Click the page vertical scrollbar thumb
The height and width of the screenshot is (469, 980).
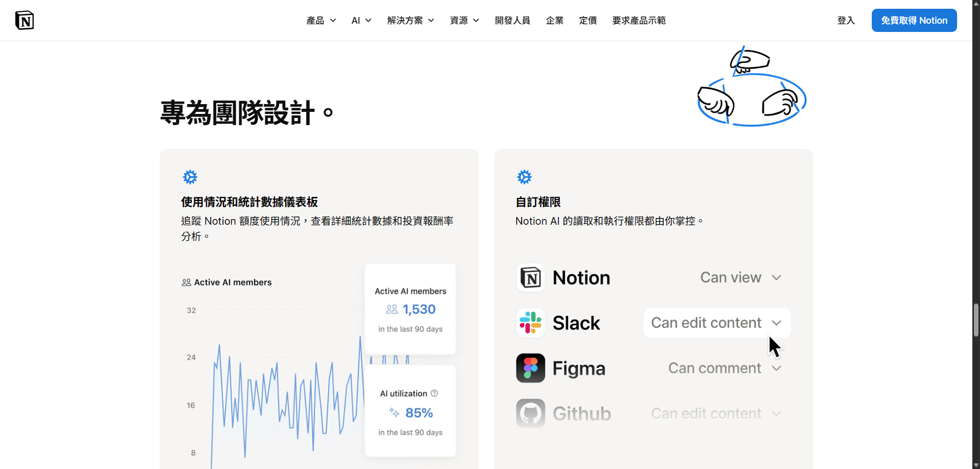pyautogui.click(x=976, y=320)
